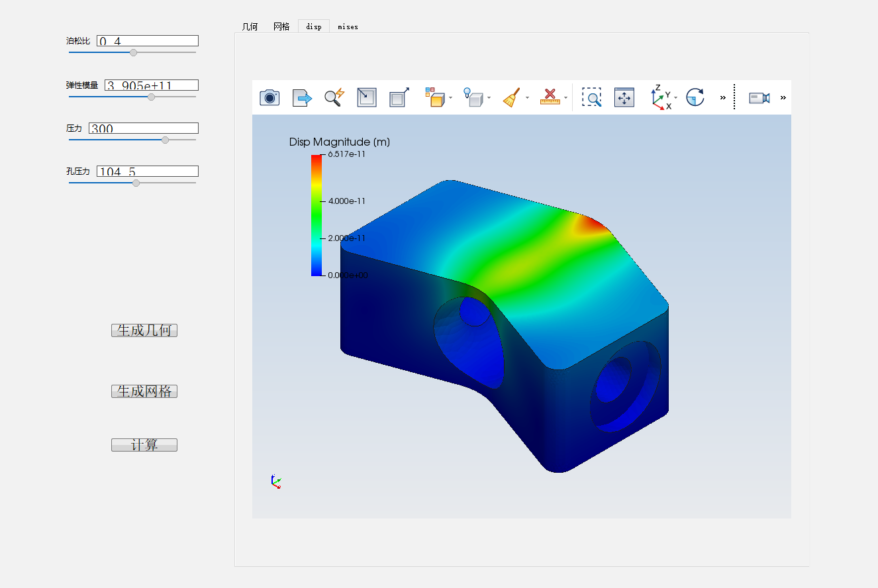
Task: Click the fit view four-arrows icon
Action: point(624,98)
